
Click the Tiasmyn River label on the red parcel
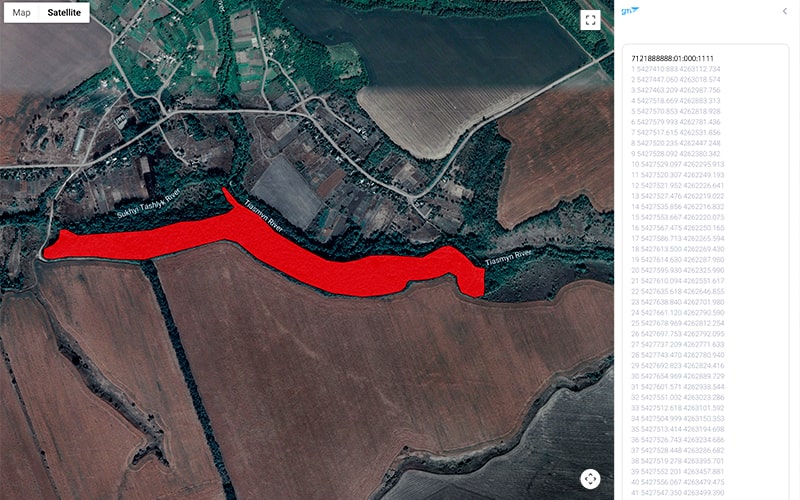263,216
